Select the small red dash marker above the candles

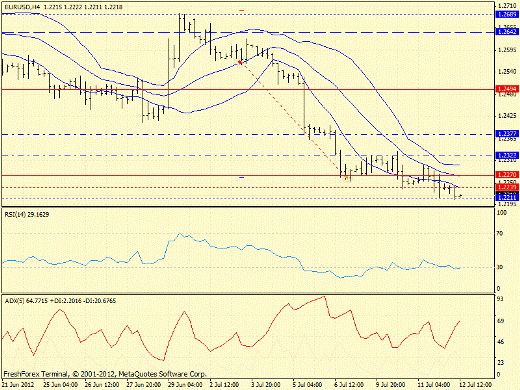click(242, 11)
